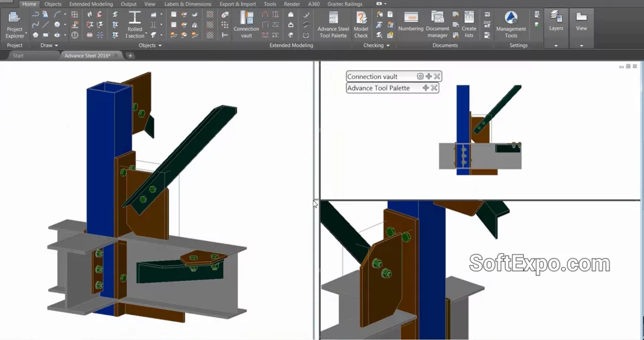This screenshot has width=644, height=340.
Task: Select the spline curve draw tool
Action: pos(36,25)
